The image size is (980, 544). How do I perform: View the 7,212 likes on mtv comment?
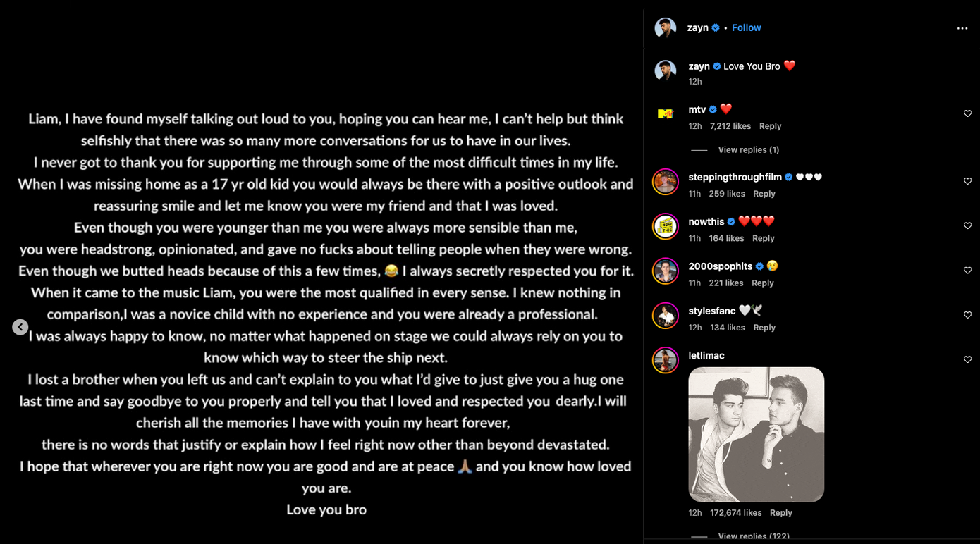coord(730,126)
